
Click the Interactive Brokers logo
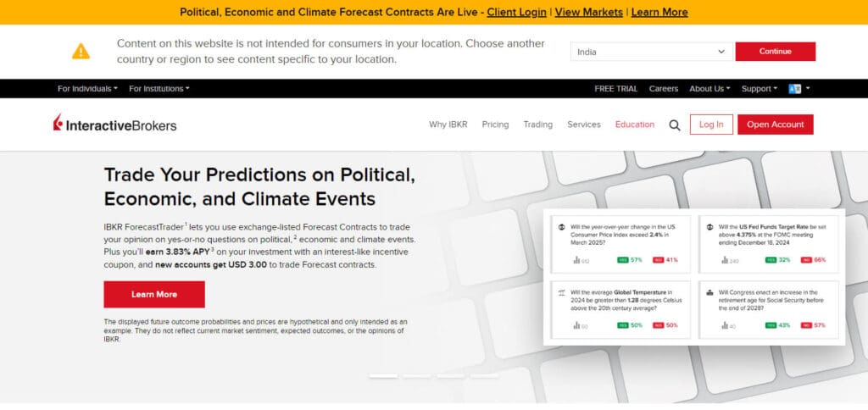[114, 124]
